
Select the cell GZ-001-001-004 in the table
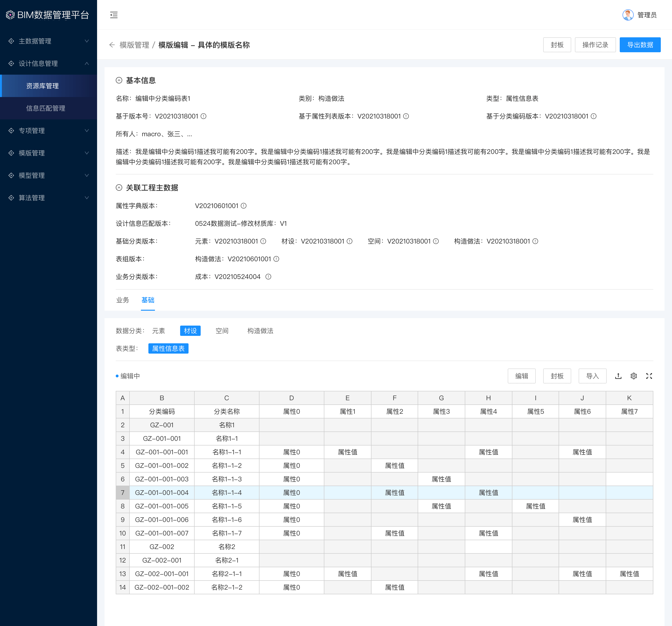[161, 493]
